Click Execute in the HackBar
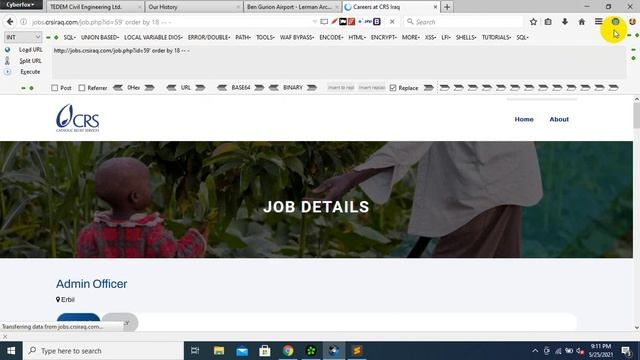Viewport: 640px width, 360px height. point(30,71)
